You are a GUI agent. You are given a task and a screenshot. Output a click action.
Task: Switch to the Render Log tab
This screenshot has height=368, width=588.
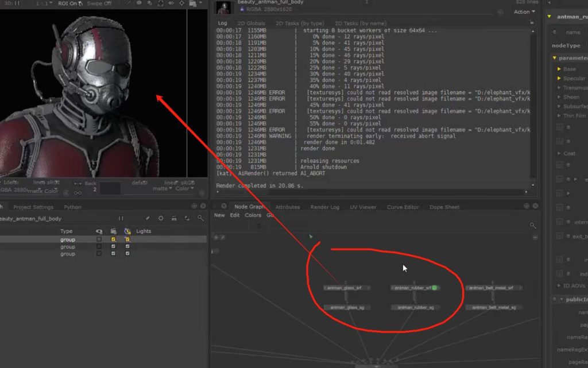[324, 207]
